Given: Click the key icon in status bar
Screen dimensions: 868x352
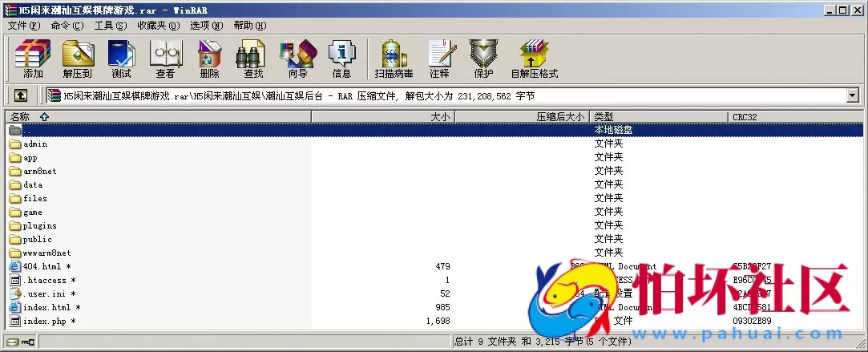Looking at the screenshot, I should tap(28, 342).
